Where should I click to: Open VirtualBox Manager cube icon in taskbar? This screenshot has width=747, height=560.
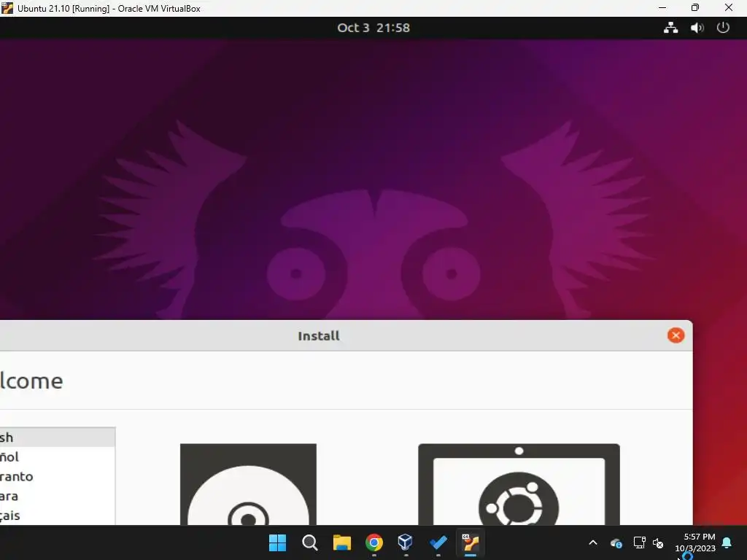(x=406, y=542)
